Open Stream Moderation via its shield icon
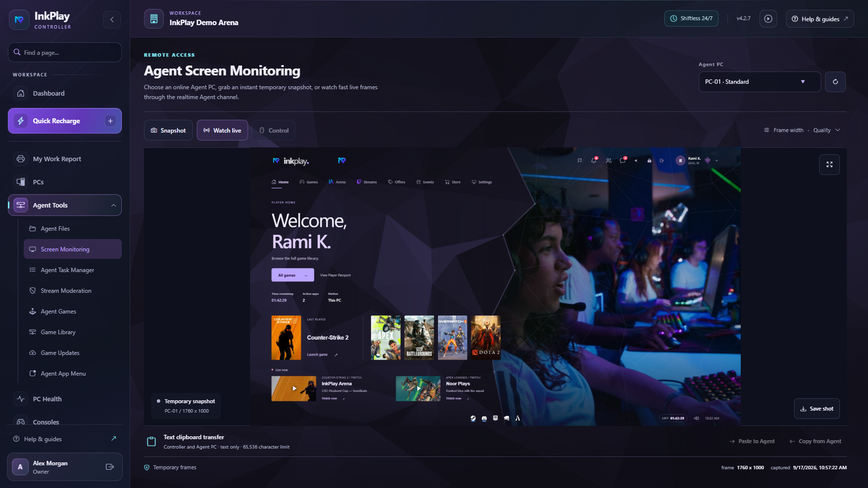The image size is (868, 488). 33,291
